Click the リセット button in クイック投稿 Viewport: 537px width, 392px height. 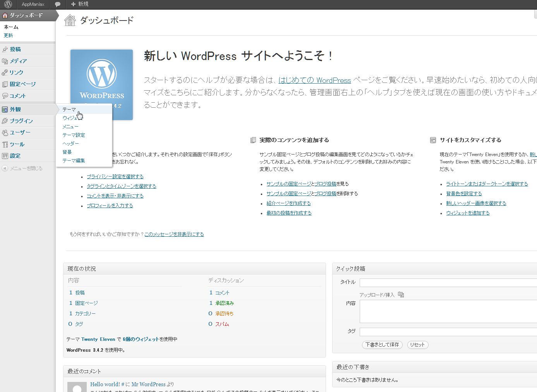point(417,345)
